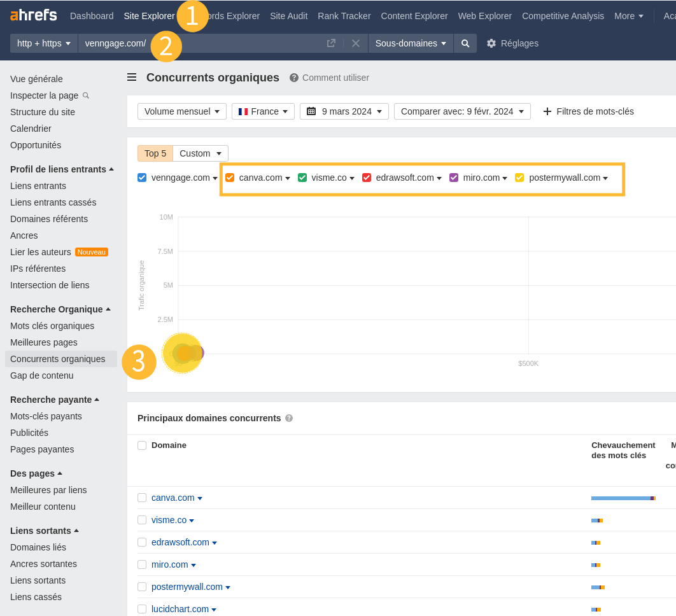Viewport: 676px width, 616px height.
Task: Open Réglages with the gear icon
Action: pyautogui.click(x=490, y=43)
